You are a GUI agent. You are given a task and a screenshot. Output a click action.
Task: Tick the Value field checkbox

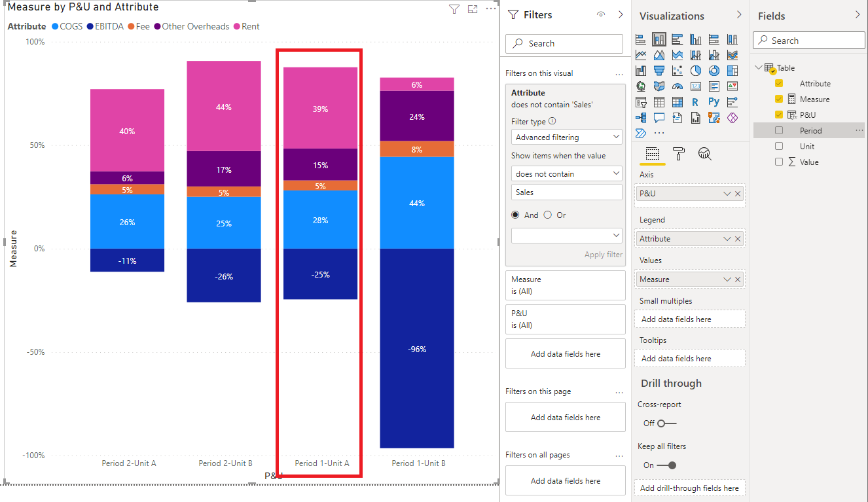(x=779, y=162)
